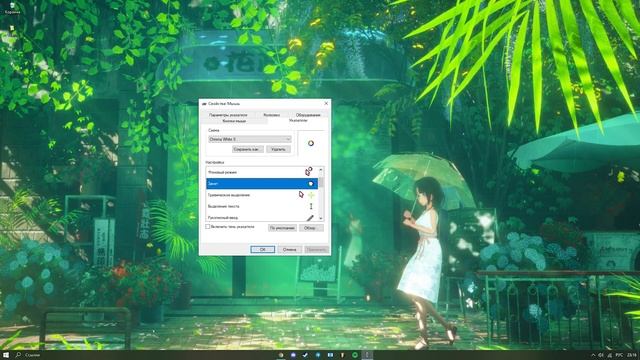
Task: Enable the Включить тень указателя checkbox
Action: [x=208, y=227]
